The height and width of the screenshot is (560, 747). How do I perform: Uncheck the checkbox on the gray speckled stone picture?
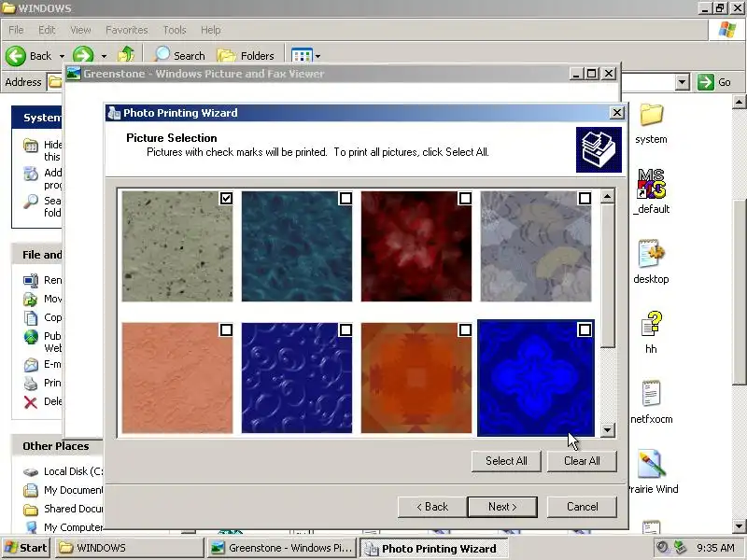click(226, 198)
